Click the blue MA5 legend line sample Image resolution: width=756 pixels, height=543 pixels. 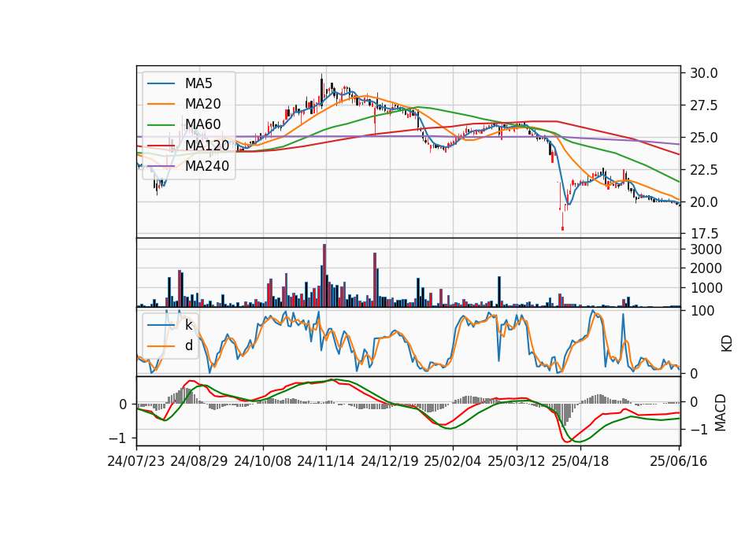point(161,84)
